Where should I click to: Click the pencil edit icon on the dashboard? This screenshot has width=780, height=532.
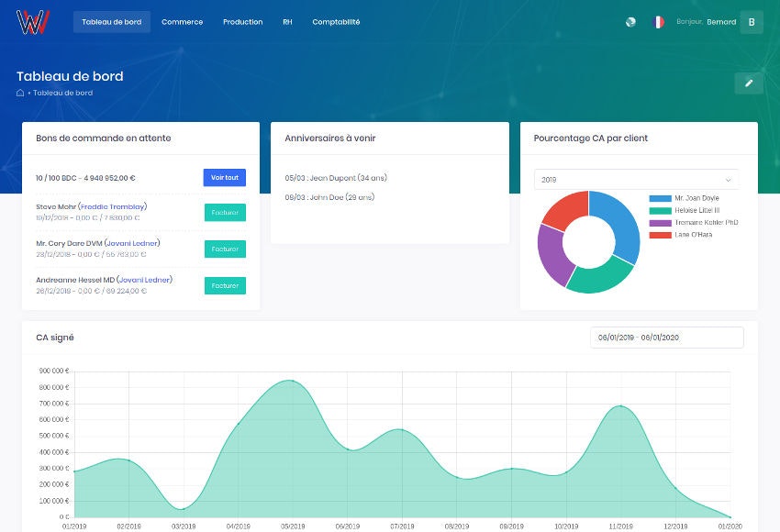pyautogui.click(x=749, y=83)
